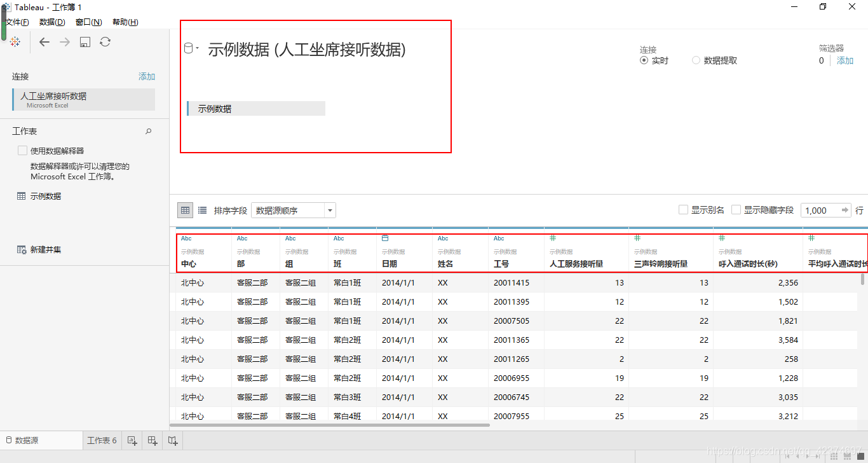
Task: Click the show tabs dark square icon in status bar
Action: 860,456
